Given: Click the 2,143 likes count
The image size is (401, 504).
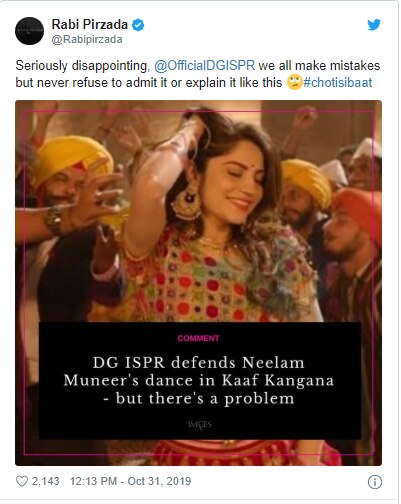Looking at the screenshot, I should click(x=46, y=481).
